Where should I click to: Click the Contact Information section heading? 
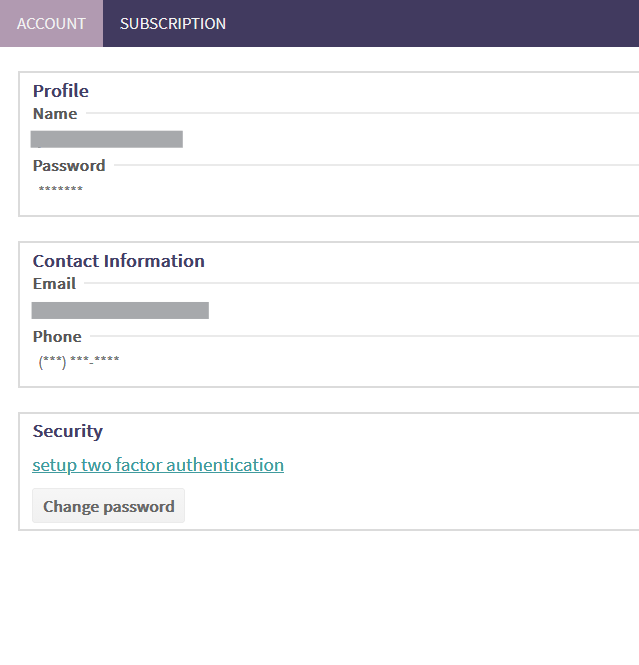(x=118, y=261)
